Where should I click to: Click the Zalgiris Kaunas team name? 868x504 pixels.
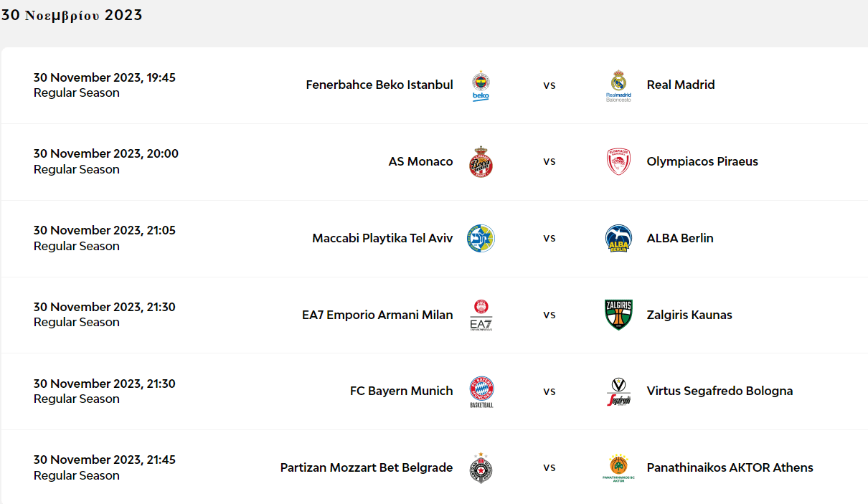tap(689, 315)
